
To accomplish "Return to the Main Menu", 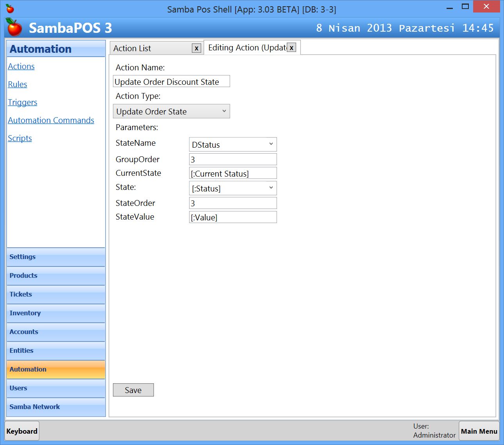I will point(479,431).
